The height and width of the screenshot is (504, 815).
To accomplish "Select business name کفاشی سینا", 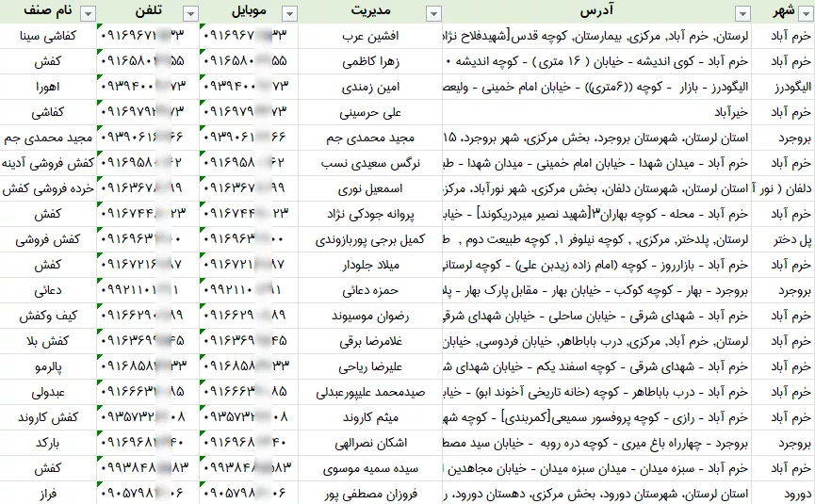I will click(48, 36).
